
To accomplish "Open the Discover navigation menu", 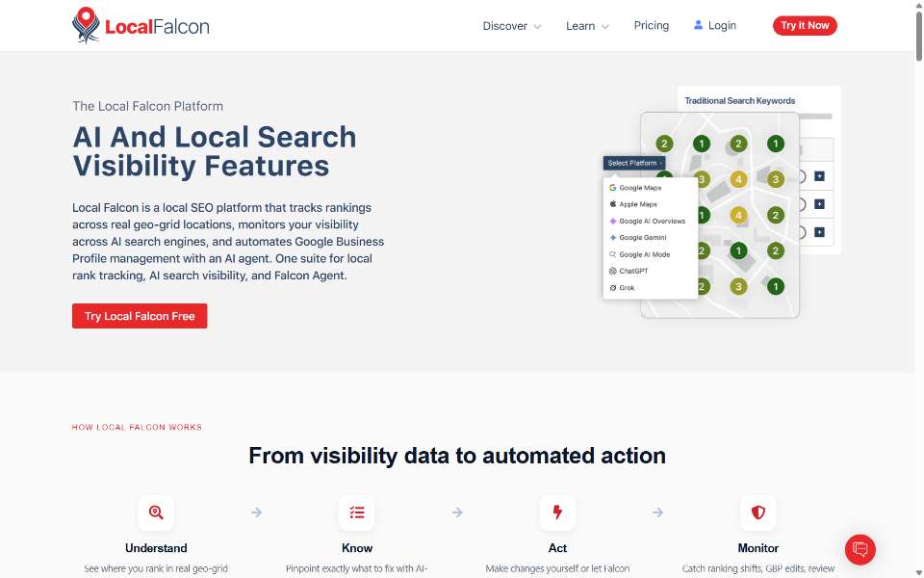I will click(x=511, y=26).
